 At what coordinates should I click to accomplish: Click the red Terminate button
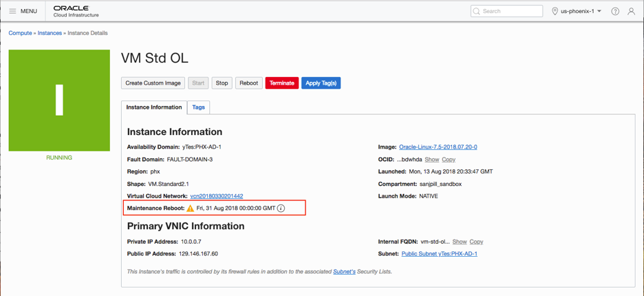click(282, 83)
